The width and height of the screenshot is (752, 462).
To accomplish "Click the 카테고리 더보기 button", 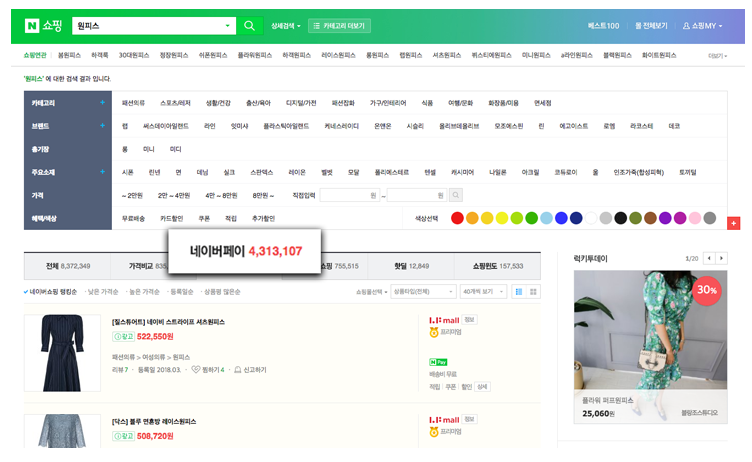I will (339, 26).
